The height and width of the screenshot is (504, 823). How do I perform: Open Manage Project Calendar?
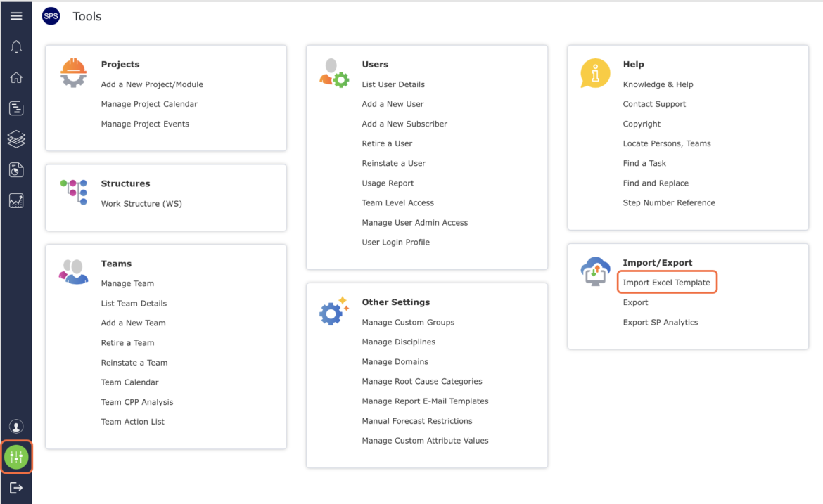point(149,104)
